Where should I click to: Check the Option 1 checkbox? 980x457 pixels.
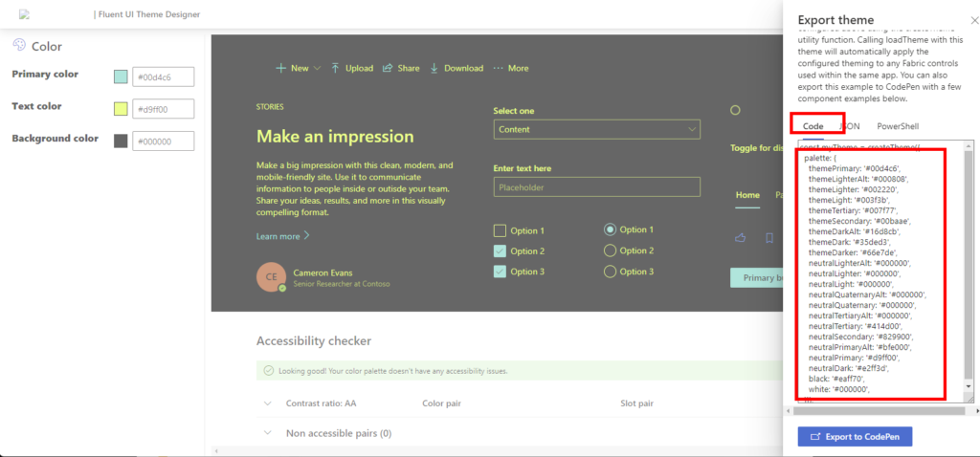[500, 231]
